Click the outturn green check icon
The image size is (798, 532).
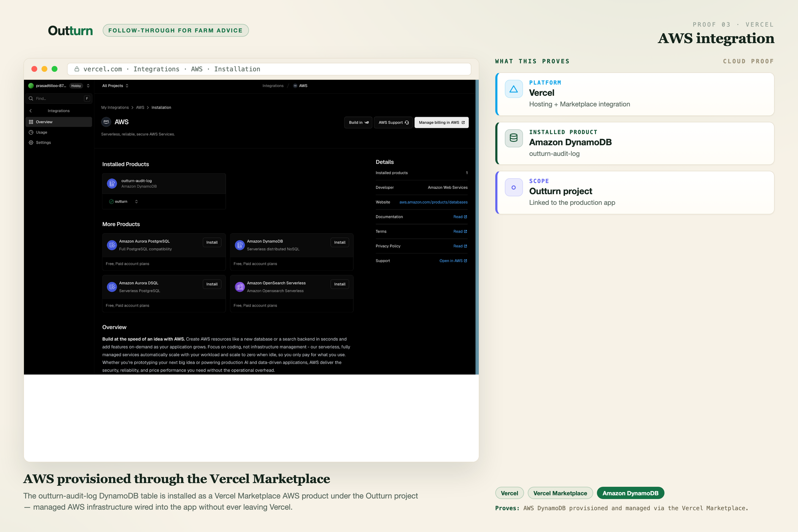point(111,201)
